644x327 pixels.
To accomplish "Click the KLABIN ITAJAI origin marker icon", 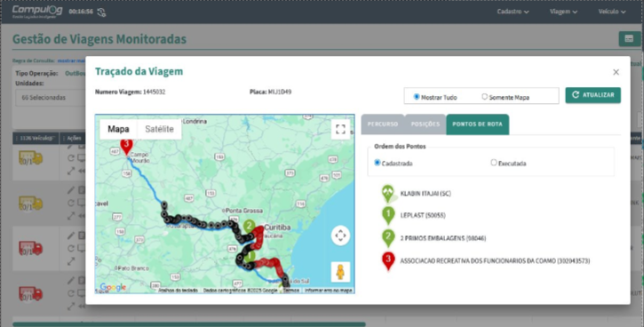I will 387,194.
